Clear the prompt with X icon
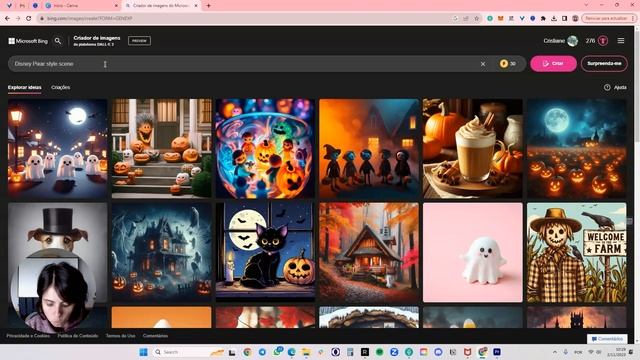The width and height of the screenshot is (640, 360). [x=483, y=64]
